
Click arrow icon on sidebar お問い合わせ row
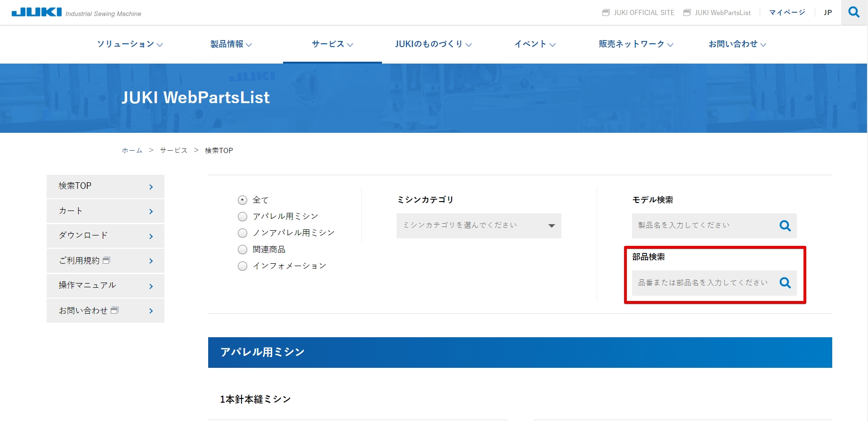click(151, 311)
